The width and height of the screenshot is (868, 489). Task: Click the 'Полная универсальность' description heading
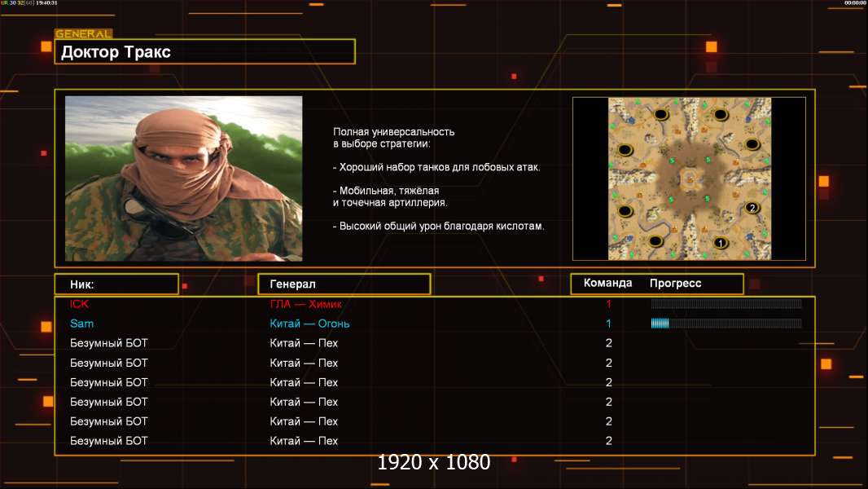point(393,132)
